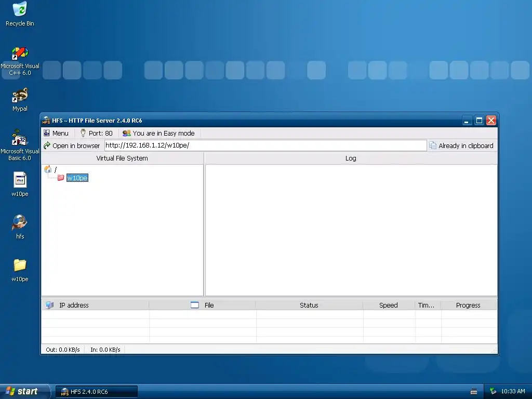This screenshot has width=532, height=399.
Task: Click the 10:33 AM clock
Action: 513,392
